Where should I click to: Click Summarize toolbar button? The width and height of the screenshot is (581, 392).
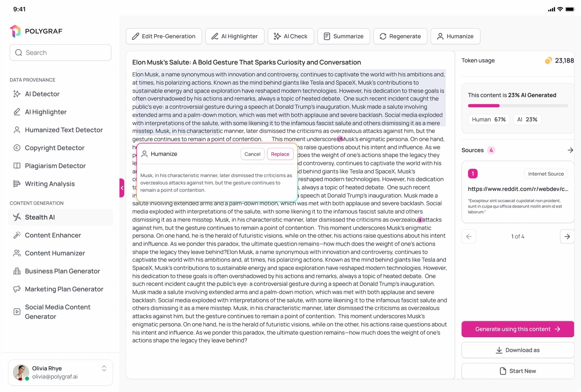click(343, 36)
